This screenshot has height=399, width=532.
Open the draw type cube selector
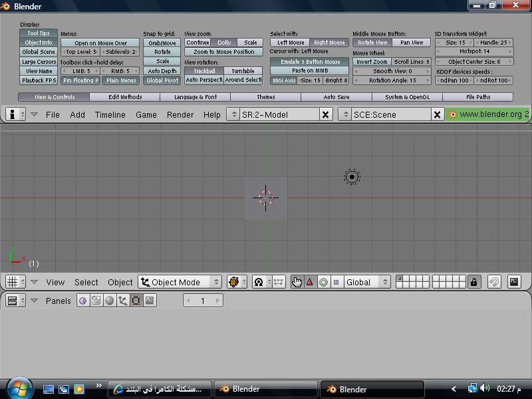(237, 282)
